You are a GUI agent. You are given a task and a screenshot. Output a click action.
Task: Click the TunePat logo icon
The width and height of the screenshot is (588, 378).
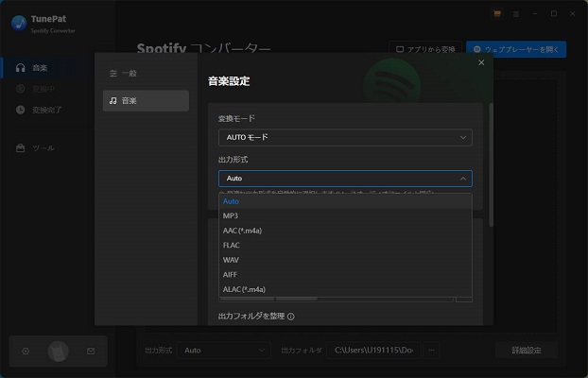coord(19,23)
